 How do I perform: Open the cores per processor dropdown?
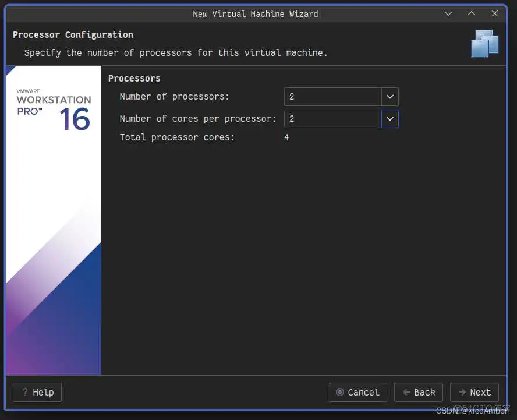click(x=390, y=118)
